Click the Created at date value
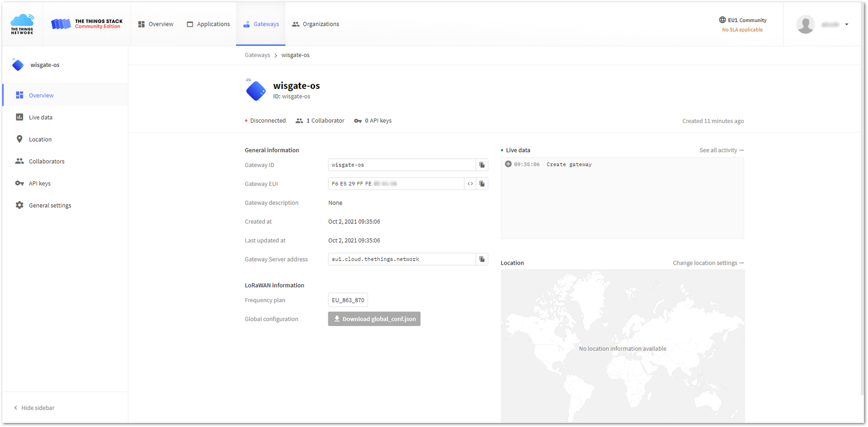 (x=354, y=222)
